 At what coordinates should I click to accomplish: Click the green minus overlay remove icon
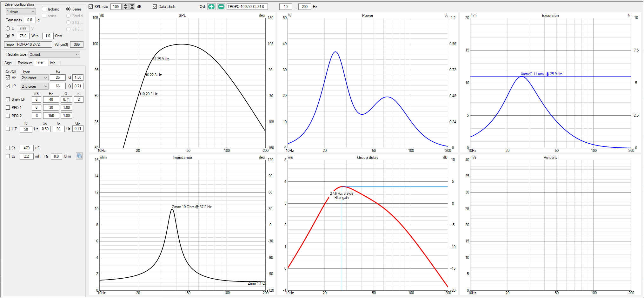(x=221, y=7)
